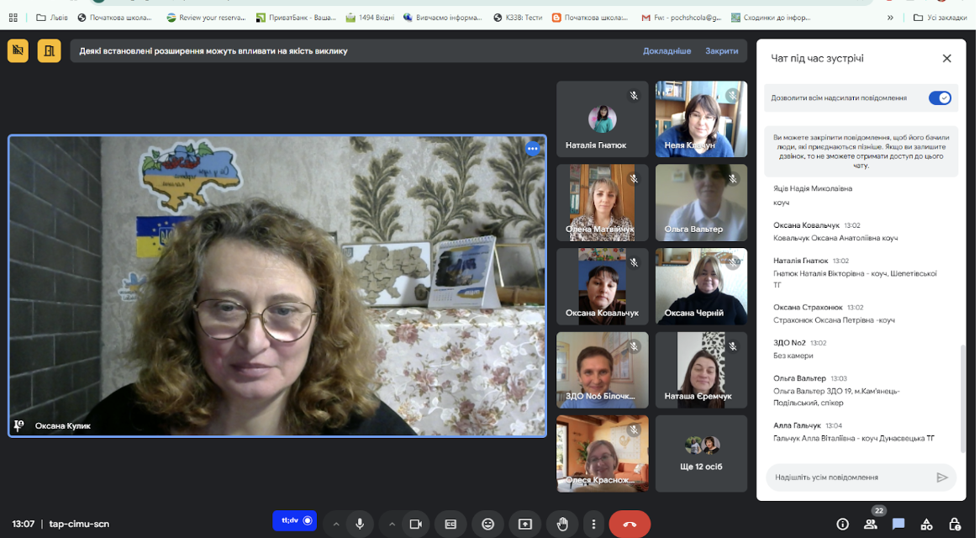Viewport: 980px width, 538px height.
Task: Click the Докладніше link
Action: point(667,51)
